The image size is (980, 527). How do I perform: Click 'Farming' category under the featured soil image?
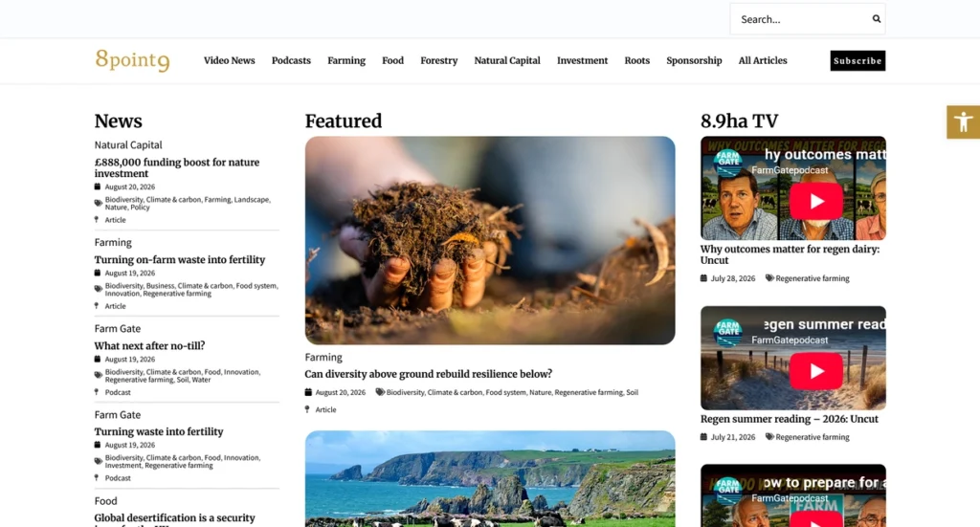pos(323,357)
